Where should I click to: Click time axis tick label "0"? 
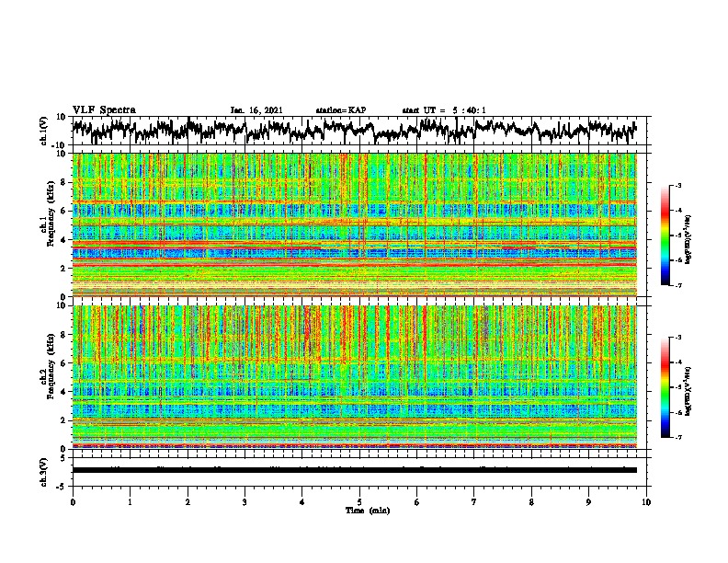pyautogui.click(x=73, y=502)
